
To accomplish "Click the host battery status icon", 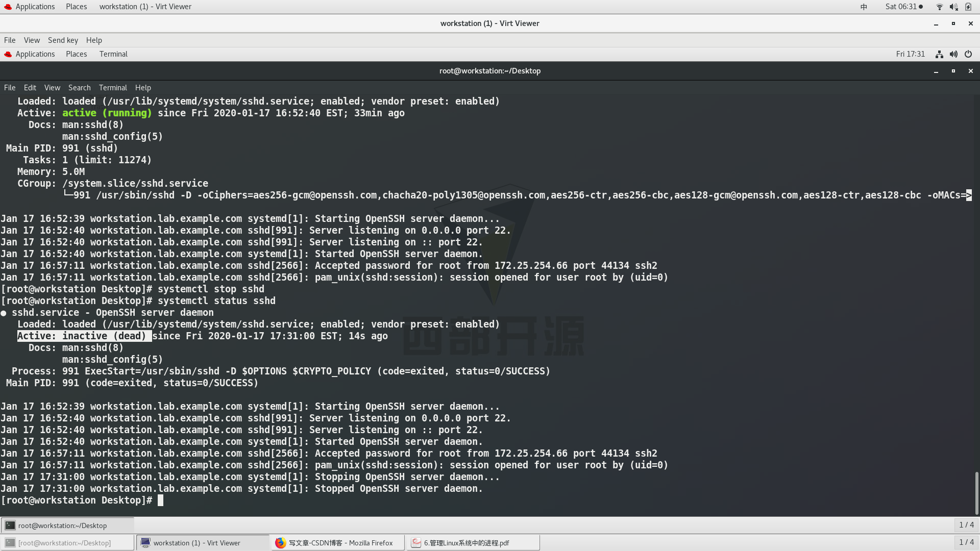I will click(968, 7).
